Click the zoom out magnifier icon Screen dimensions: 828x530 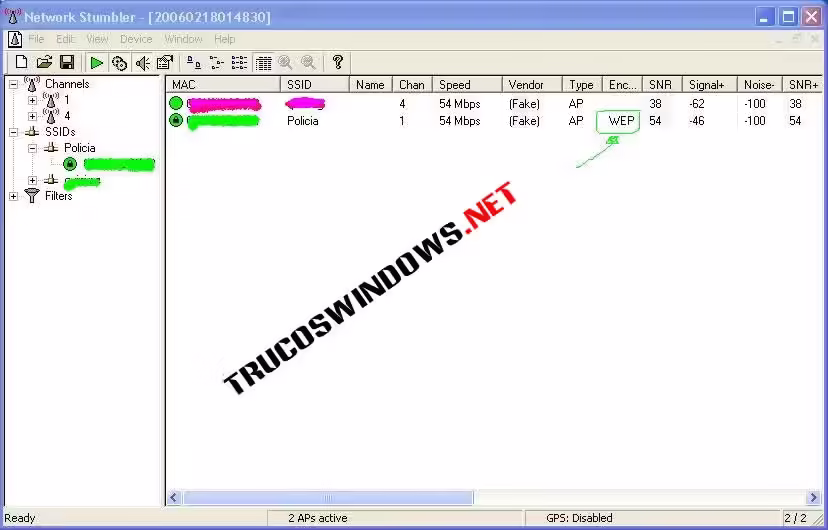click(x=308, y=63)
